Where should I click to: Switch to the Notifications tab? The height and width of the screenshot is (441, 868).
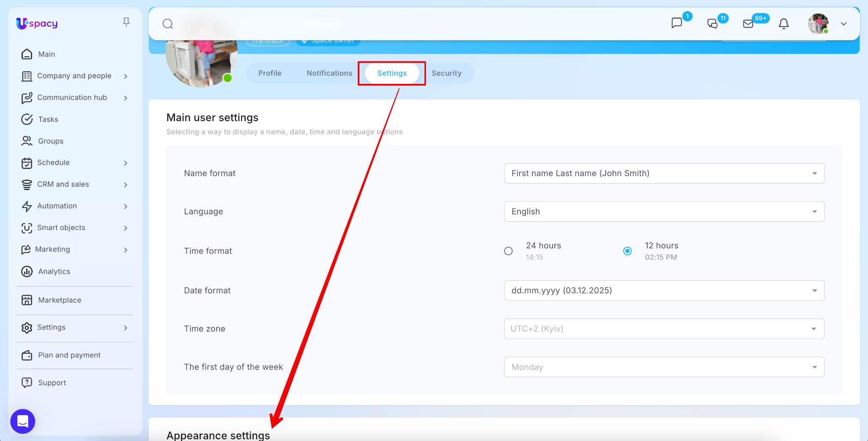click(329, 73)
